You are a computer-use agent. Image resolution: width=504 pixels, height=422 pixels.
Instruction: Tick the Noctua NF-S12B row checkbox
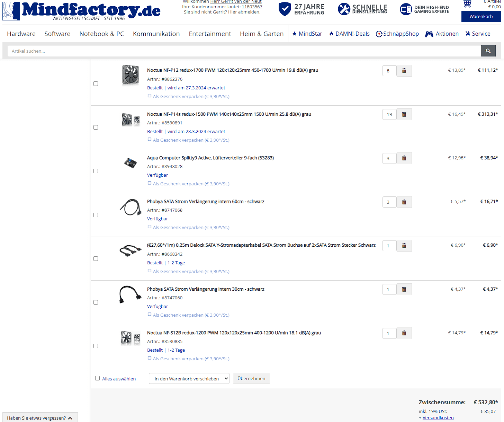(96, 346)
